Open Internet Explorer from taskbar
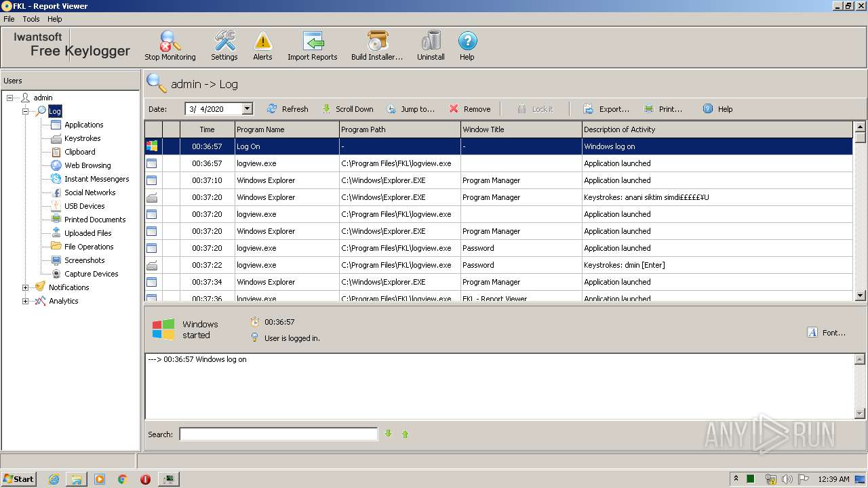Image resolution: width=868 pixels, height=488 pixels. [x=54, y=479]
